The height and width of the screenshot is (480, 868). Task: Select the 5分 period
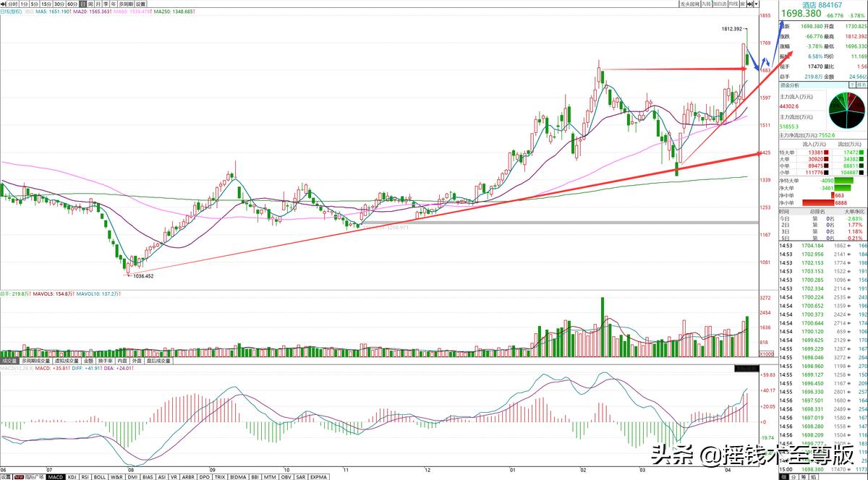point(35,4)
